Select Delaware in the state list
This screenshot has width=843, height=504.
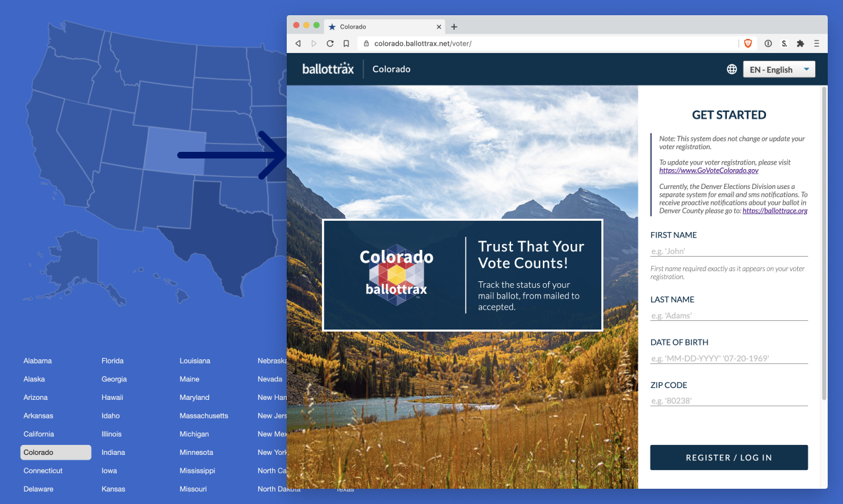pos(38,489)
